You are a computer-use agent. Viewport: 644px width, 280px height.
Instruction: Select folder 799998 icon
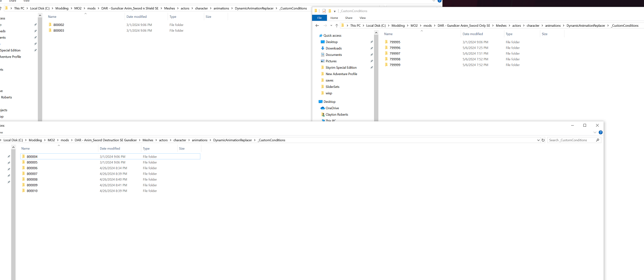point(386,59)
